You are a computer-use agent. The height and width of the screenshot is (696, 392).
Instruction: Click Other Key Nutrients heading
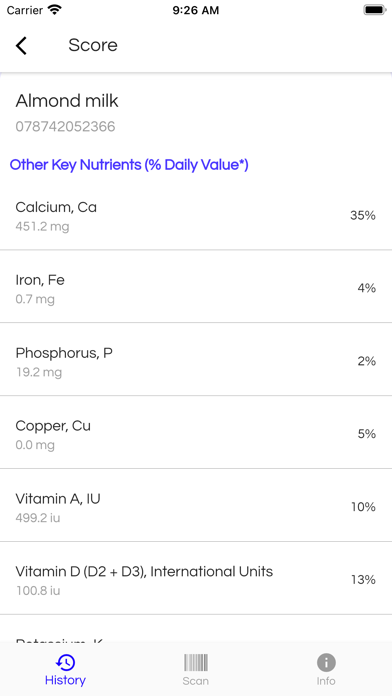click(x=129, y=165)
